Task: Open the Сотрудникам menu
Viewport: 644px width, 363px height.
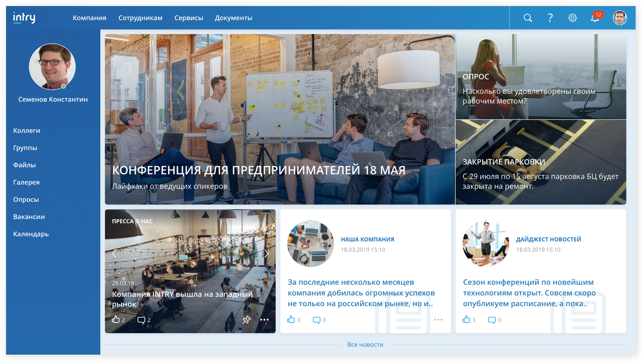Action: click(141, 17)
